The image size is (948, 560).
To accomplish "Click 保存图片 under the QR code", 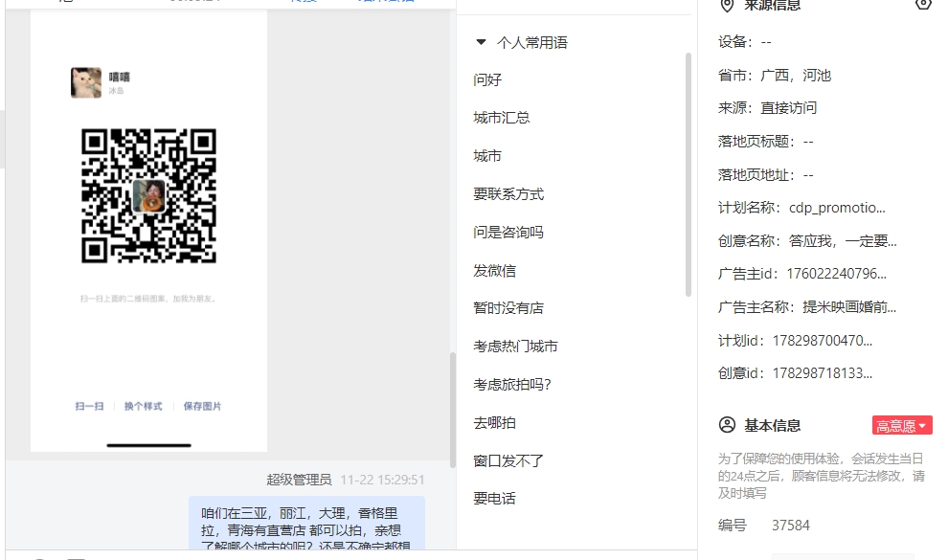I will click(x=203, y=406).
